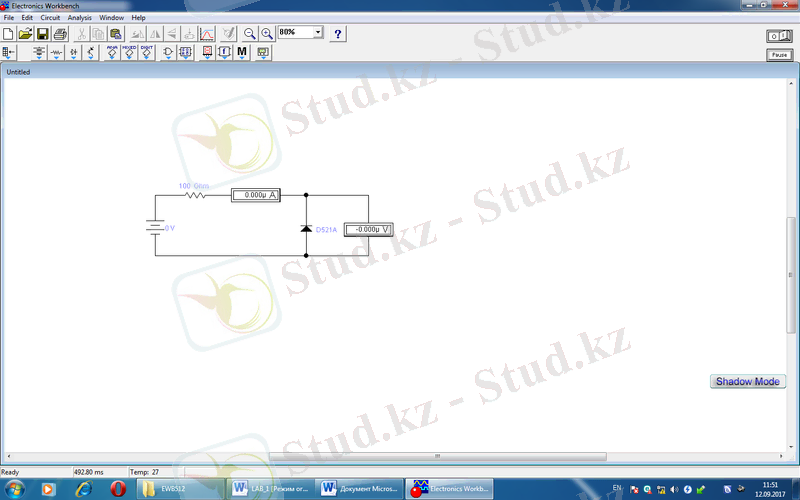Open the Display Graphs tool
This screenshot has height=500, width=800.
tap(207, 34)
